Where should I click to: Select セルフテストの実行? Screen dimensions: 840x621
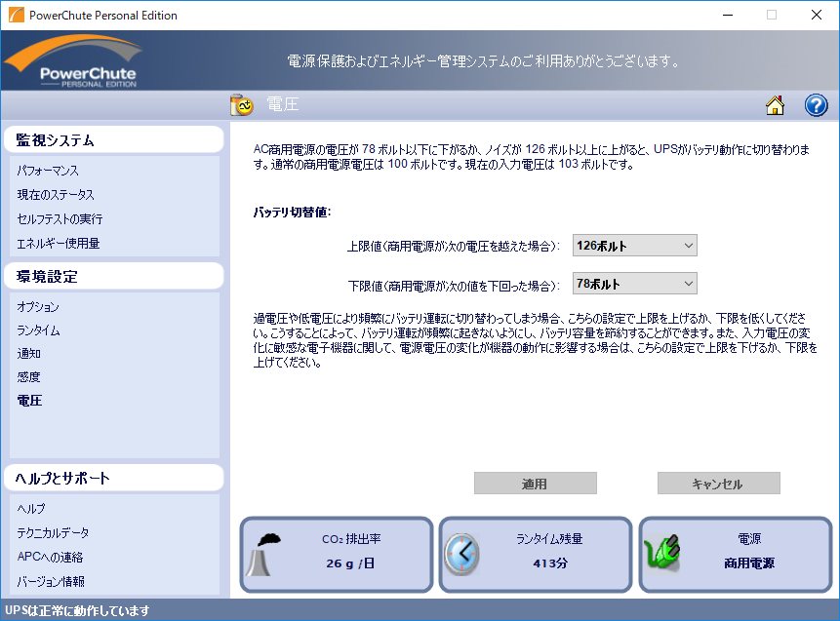click(x=60, y=219)
